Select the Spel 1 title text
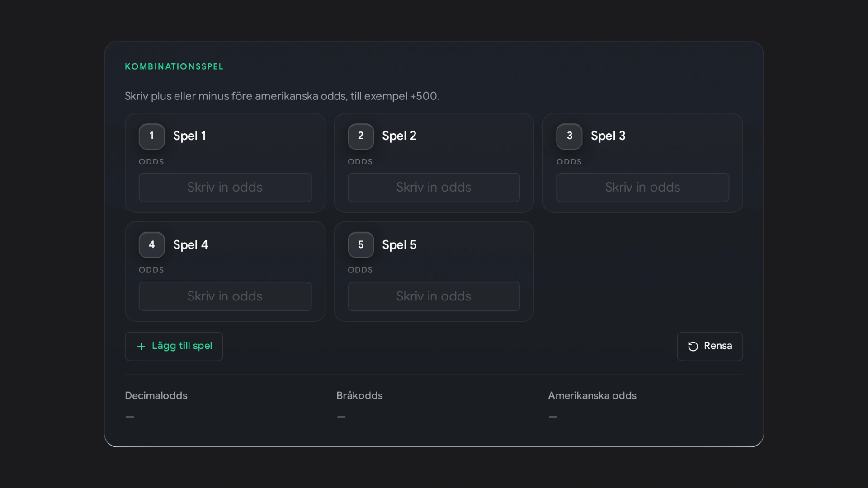868x488 pixels. [189, 136]
